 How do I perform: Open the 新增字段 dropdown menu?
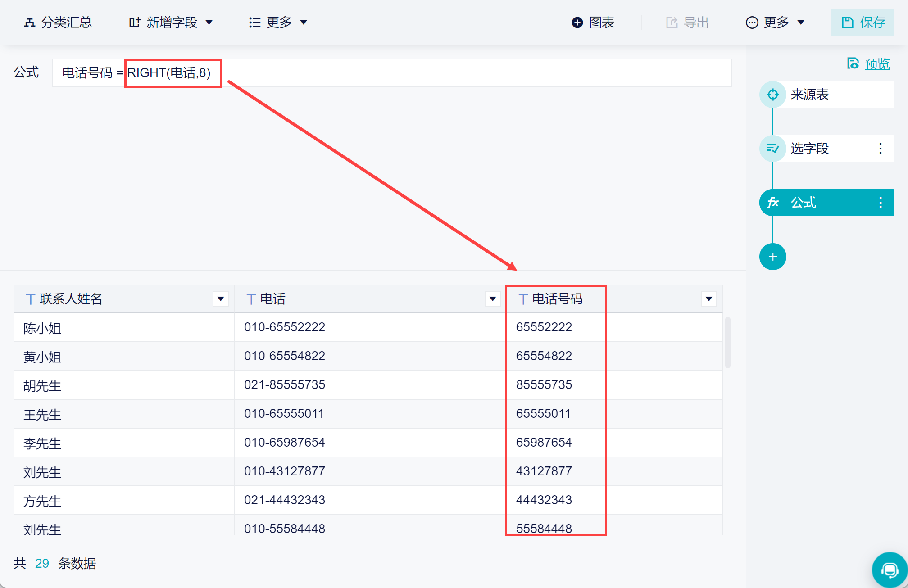pyautogui.click(x=209, y=23)
